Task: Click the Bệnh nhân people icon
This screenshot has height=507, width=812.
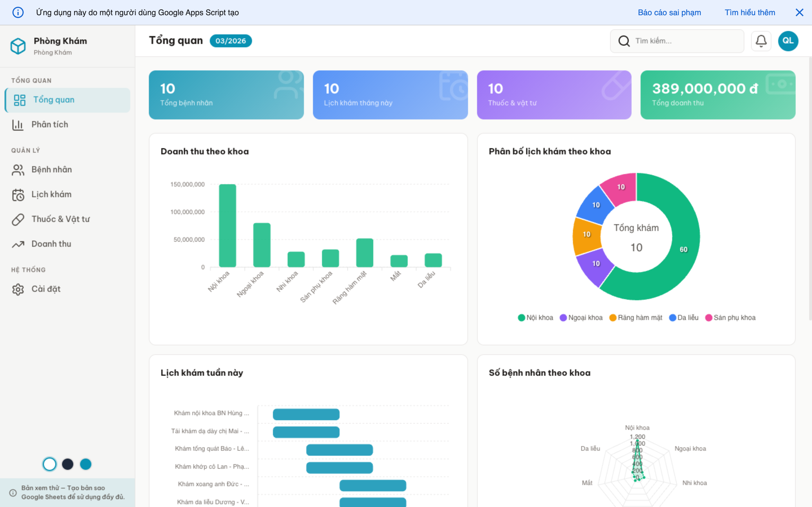Action: coord(18,170)
